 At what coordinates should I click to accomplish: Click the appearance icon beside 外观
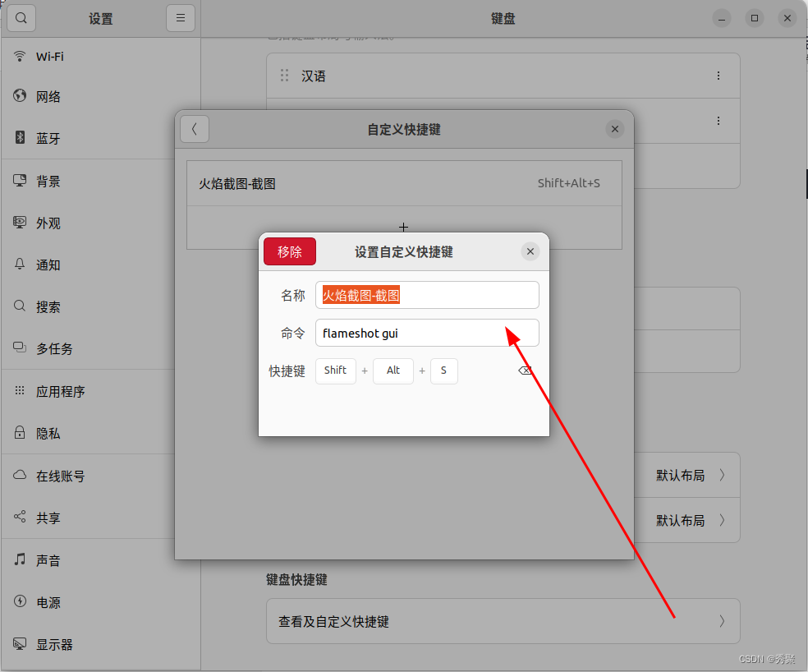click(x=20, y=222)
